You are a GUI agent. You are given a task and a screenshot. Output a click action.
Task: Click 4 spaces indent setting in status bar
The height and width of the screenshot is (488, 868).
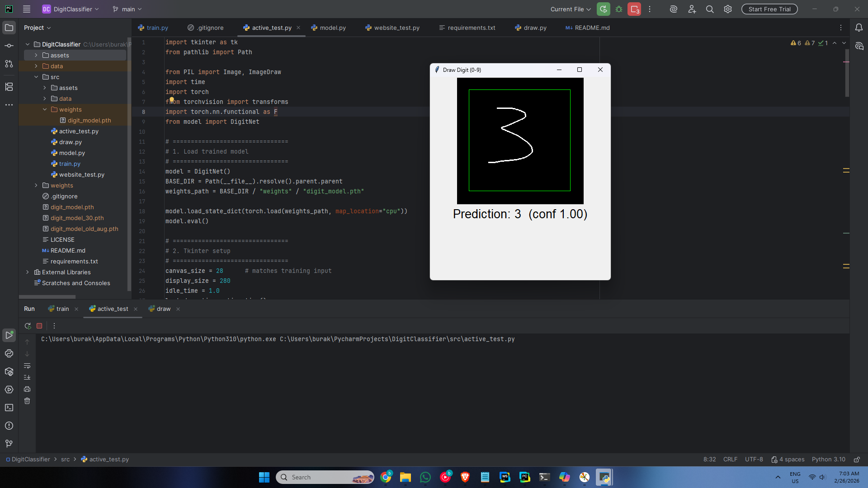pos(788,460)
